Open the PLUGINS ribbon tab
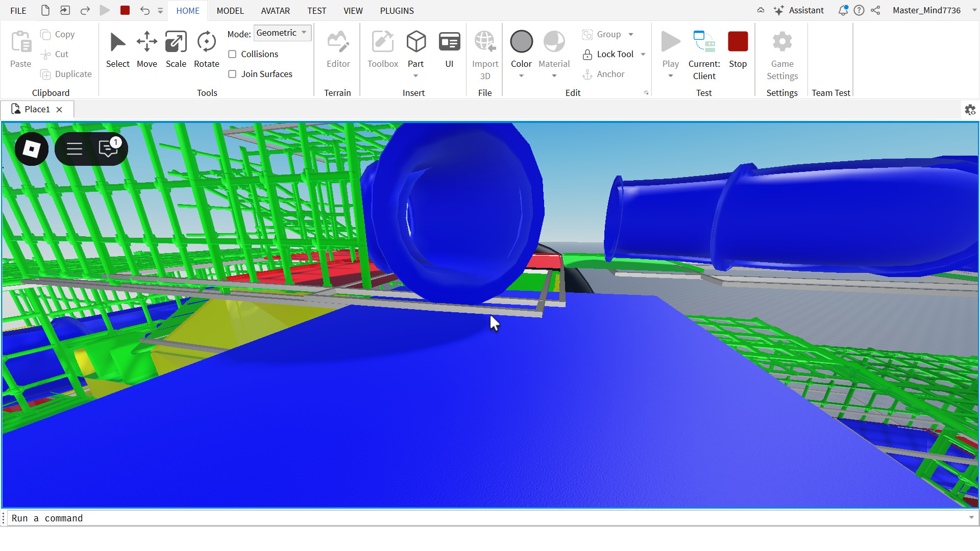The width and height of the screenshot is (980, 551). (397, 11)
